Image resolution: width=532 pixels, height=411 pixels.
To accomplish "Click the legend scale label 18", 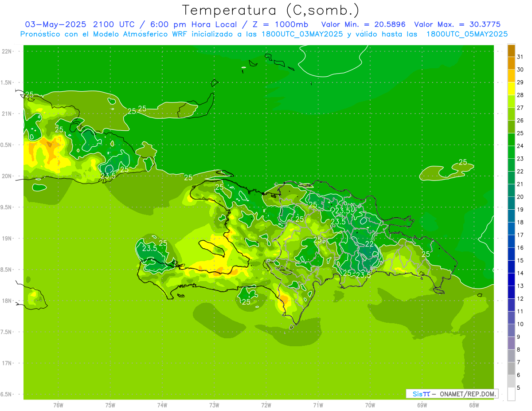I will click(520, 222).
